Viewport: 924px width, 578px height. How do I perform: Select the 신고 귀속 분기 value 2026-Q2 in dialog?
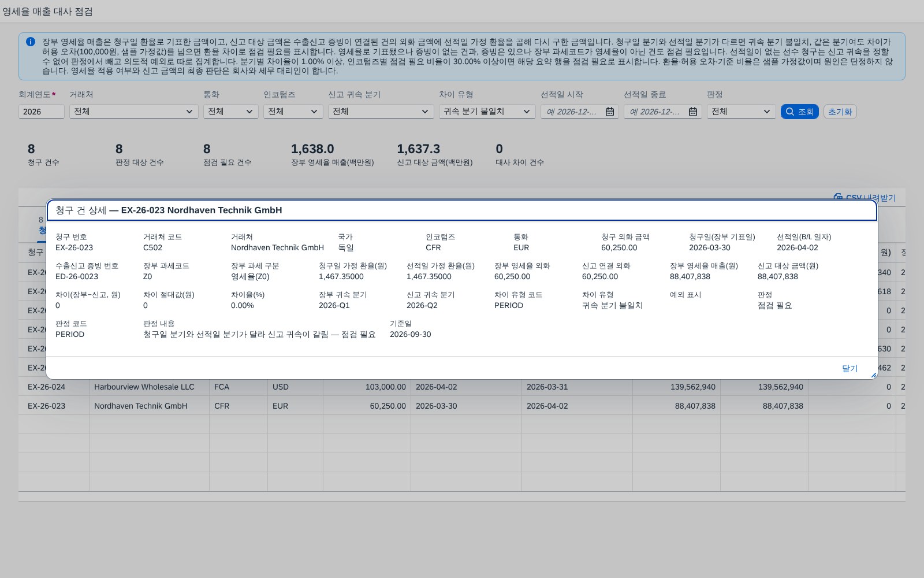click(x=422, y=305)
